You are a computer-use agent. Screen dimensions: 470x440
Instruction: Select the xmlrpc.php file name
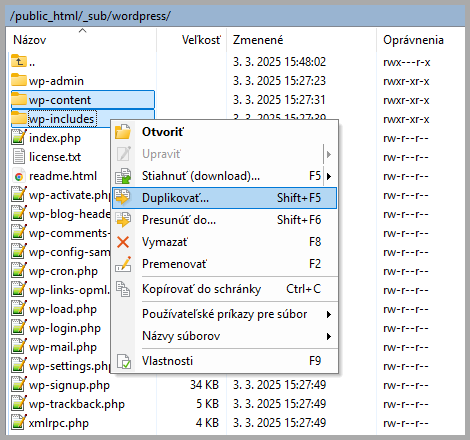[x=59, y=423]
